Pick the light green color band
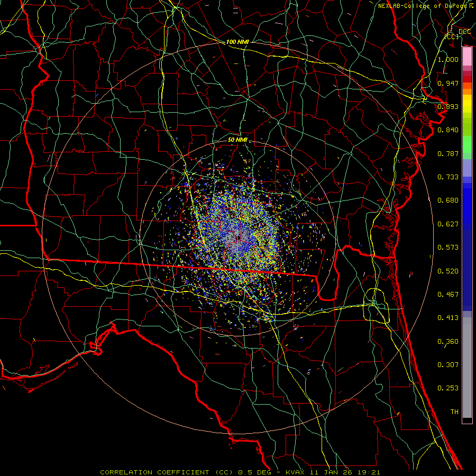 pyautogui.click(x=467, y=144)
